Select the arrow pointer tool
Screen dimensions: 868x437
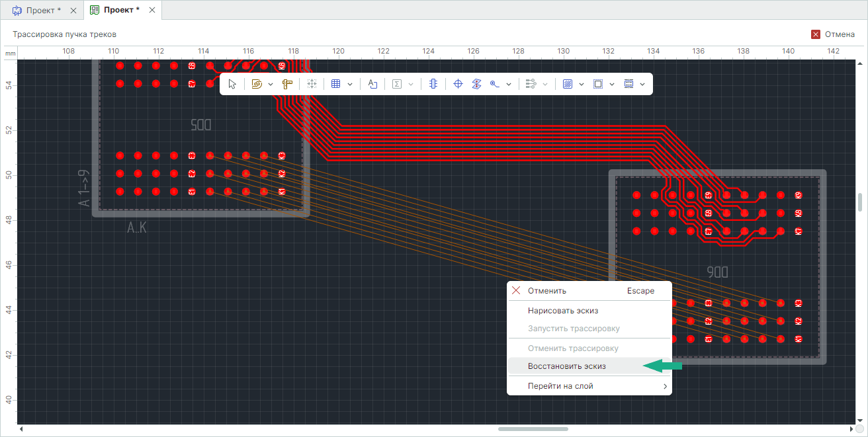232,84
